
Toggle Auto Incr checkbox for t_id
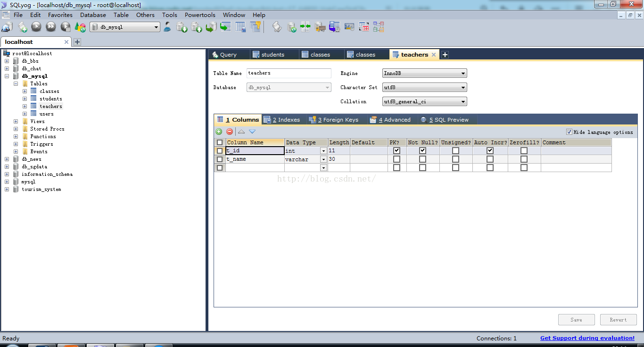tap(490, 151)
